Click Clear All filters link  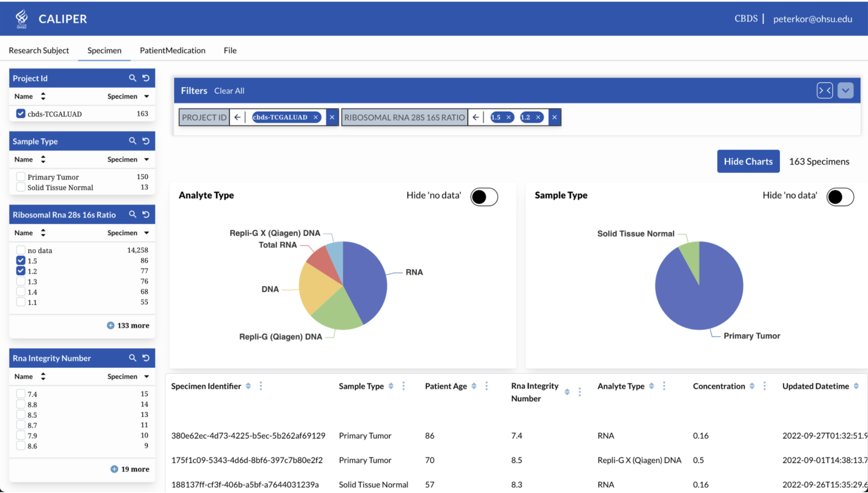coord(229,91)
